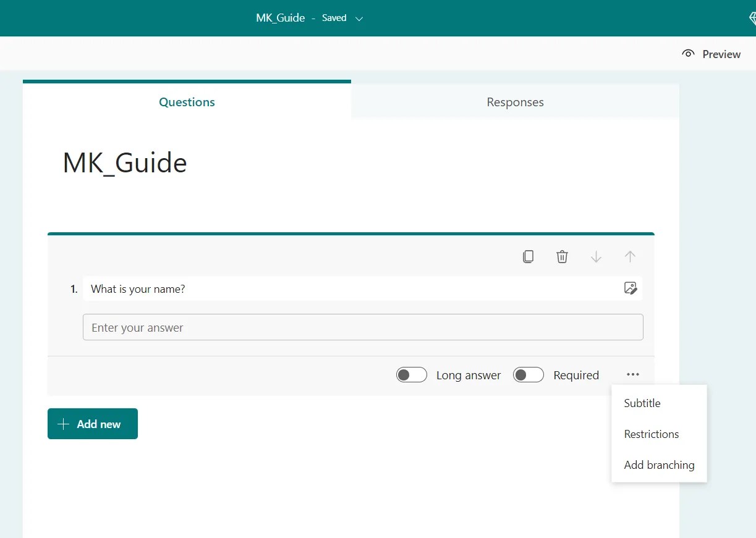Open Restrictions from the menu

[x=651, y=434]
